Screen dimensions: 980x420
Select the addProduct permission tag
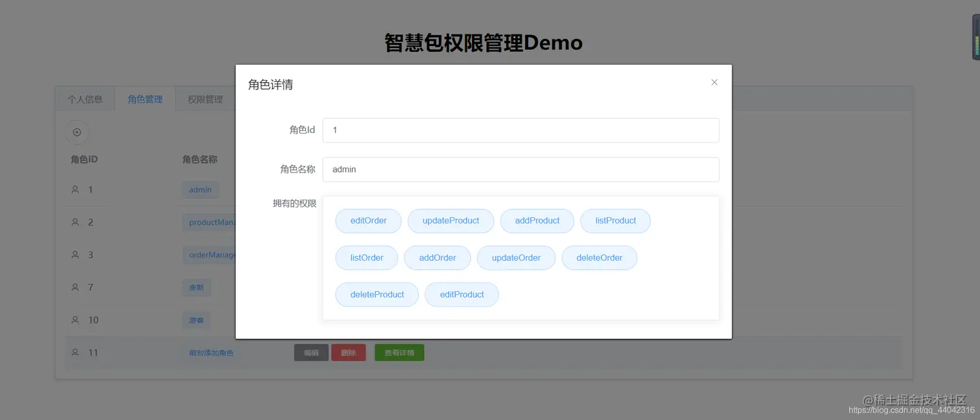pyautogui.click(x=537, y=221)
